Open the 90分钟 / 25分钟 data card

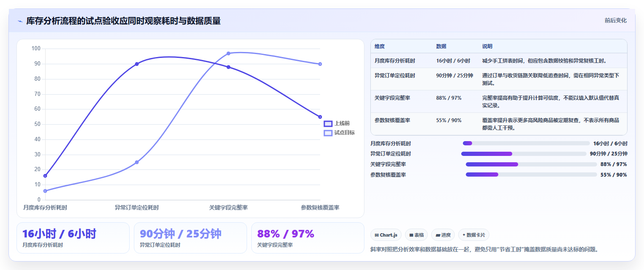[190, 238]
